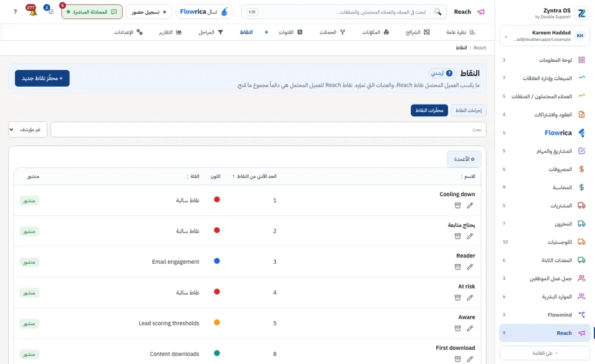Image resolution: width=595 pixels, height=364 pixels.
Task: Switch to نظرة عامة overview tab
Action: tap(461, 32)
